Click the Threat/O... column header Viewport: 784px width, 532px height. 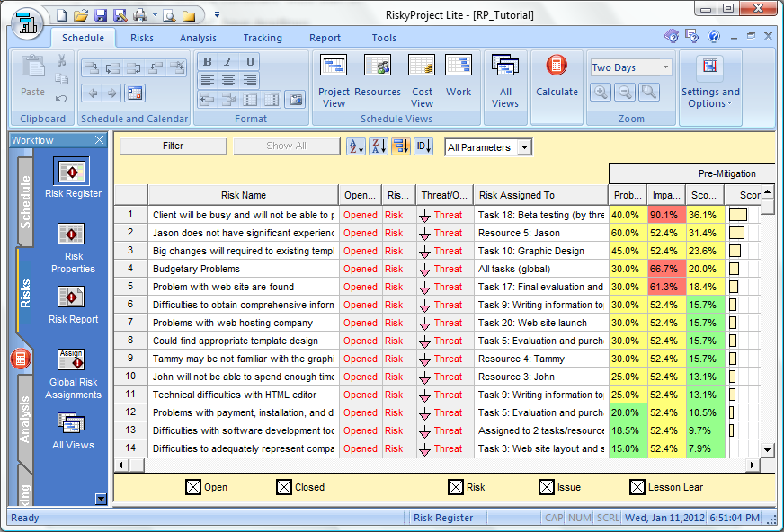(x=444, y=195)
